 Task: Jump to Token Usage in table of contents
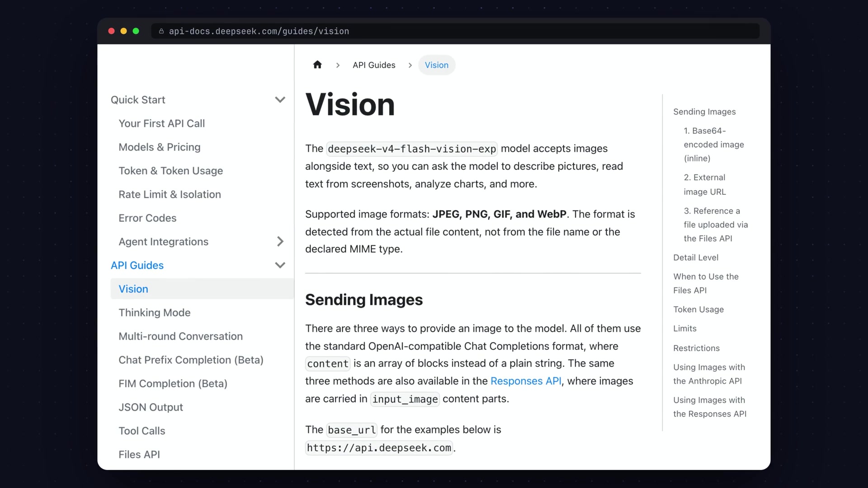point(698,310)
